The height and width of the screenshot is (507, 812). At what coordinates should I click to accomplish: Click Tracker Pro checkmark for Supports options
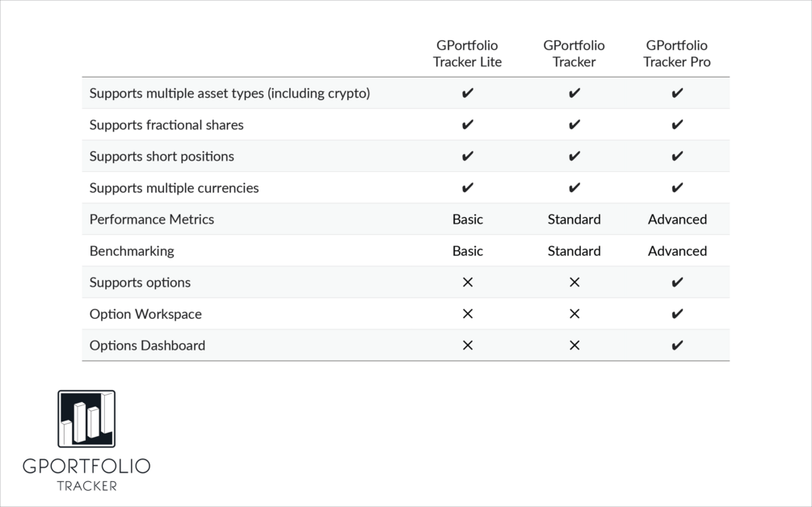coord(677,283)
